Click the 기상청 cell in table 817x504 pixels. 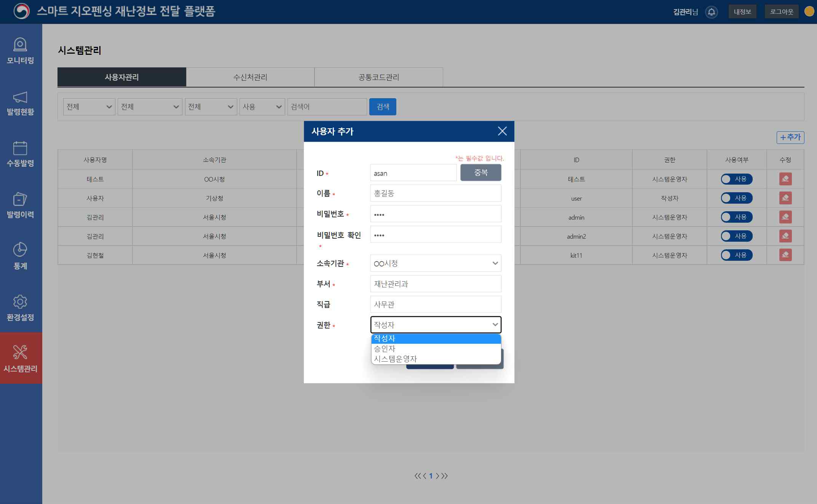[x=214, y=198]
